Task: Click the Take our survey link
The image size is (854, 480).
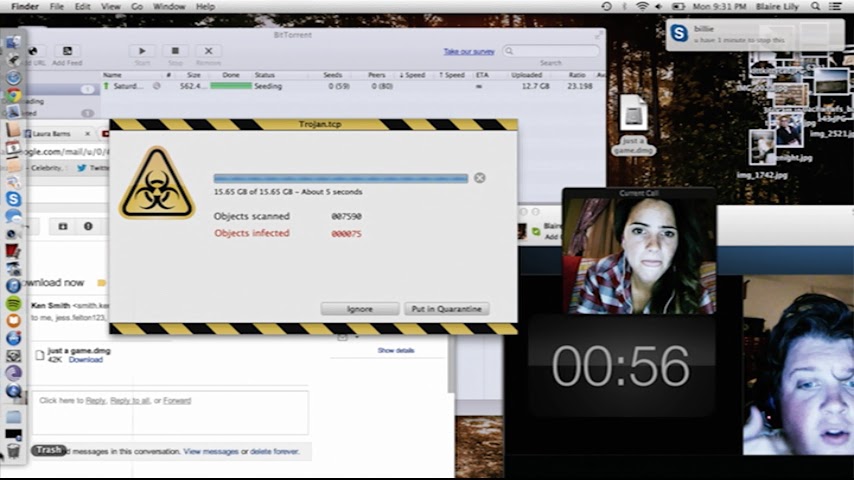Action: point(468,51)
